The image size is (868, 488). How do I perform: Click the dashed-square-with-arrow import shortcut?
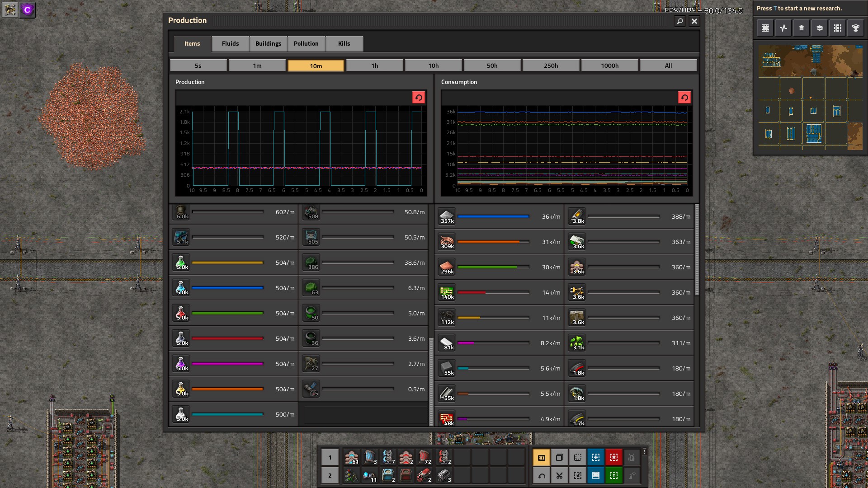(578, 475)
